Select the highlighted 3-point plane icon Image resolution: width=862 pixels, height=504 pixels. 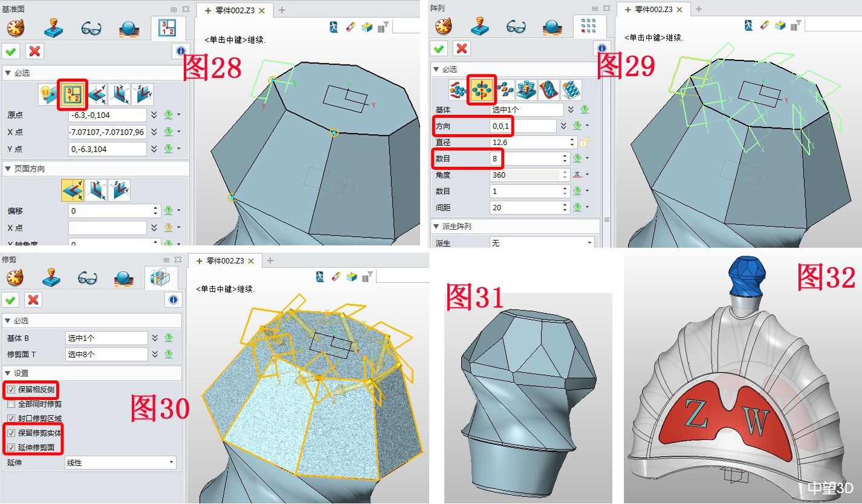(x=73, y=94)
